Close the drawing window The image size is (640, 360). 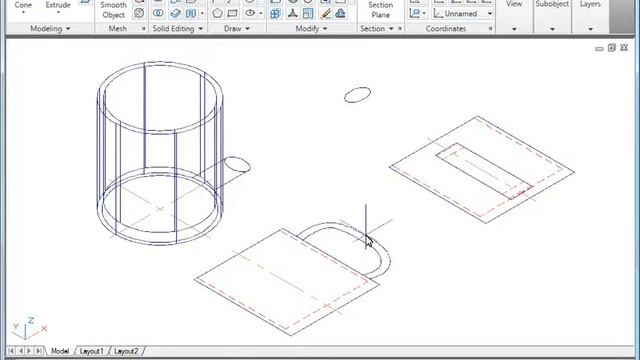pos(624,48)
